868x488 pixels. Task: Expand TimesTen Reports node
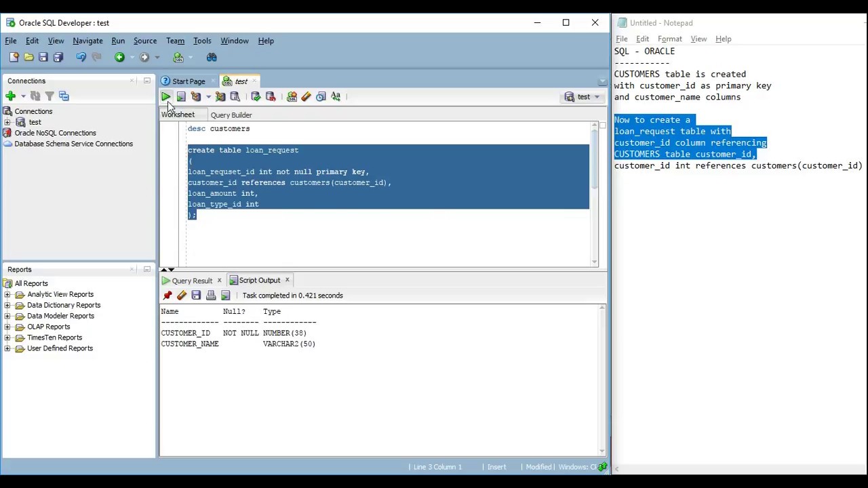(x=7, y=338)
